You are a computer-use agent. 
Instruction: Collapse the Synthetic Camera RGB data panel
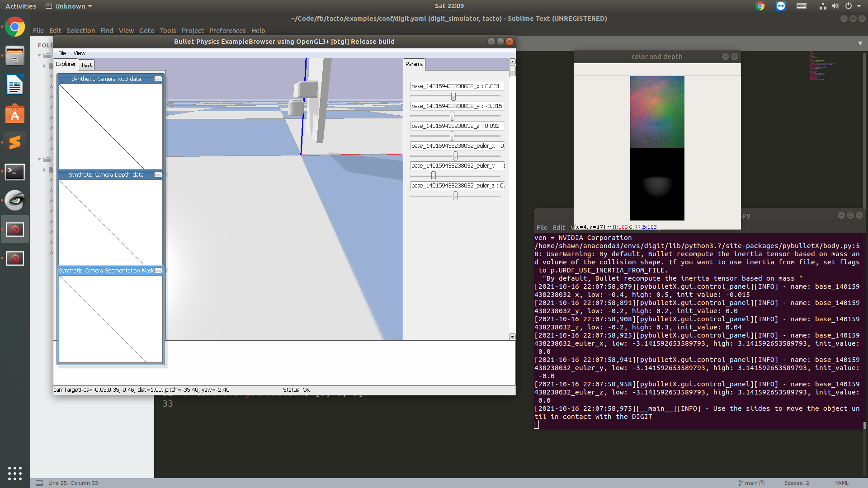point(158,79)
